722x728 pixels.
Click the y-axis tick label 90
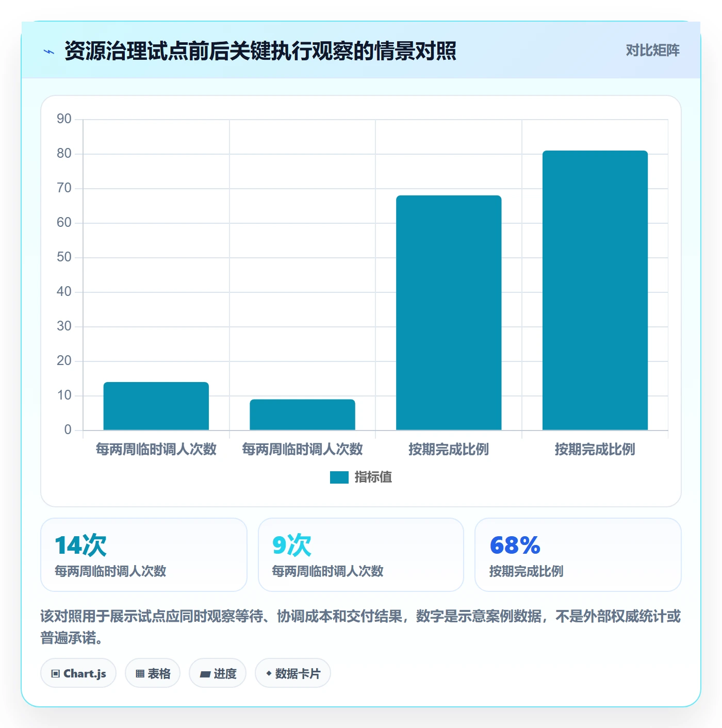[64, 119]
